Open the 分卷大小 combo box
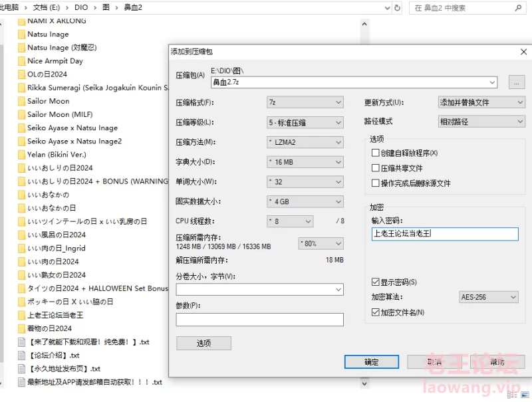Screen dimensions: 532x402 point(259,290)
